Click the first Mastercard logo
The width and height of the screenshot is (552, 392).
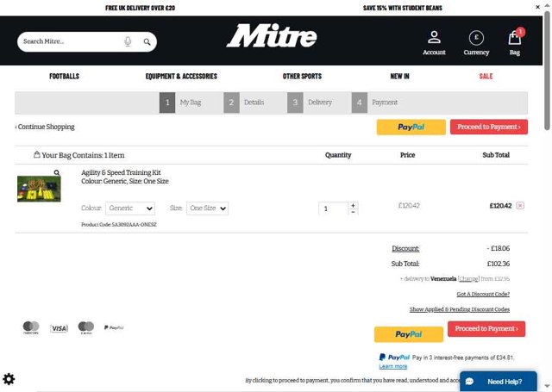(x=31, y=327)
